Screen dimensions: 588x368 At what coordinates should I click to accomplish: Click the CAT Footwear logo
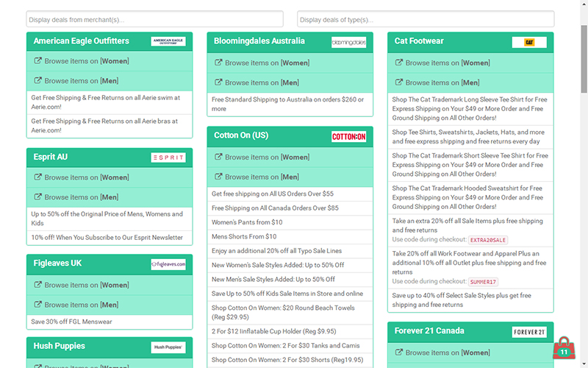point(529,43)
